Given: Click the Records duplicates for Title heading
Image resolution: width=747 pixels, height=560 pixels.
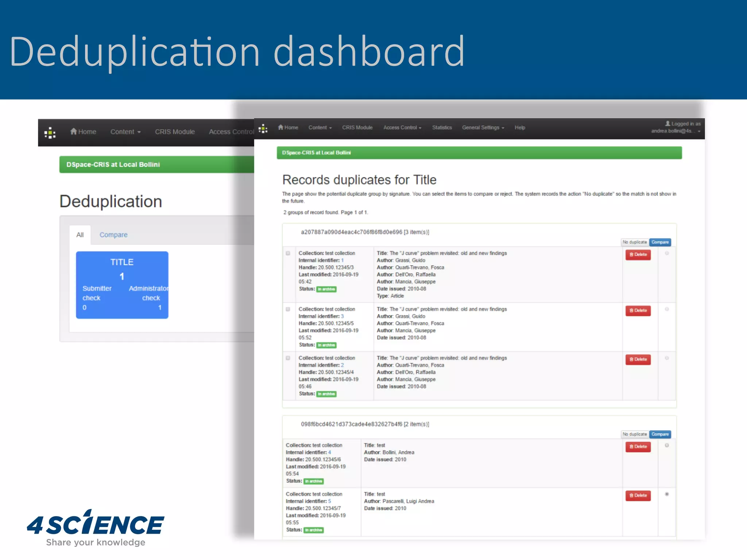Looking at the screenshot, I should pos(359,180).
